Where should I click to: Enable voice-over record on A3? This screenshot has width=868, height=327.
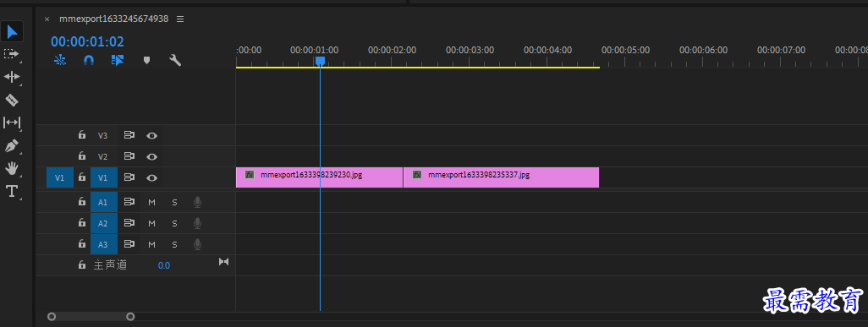pos(198,244)
